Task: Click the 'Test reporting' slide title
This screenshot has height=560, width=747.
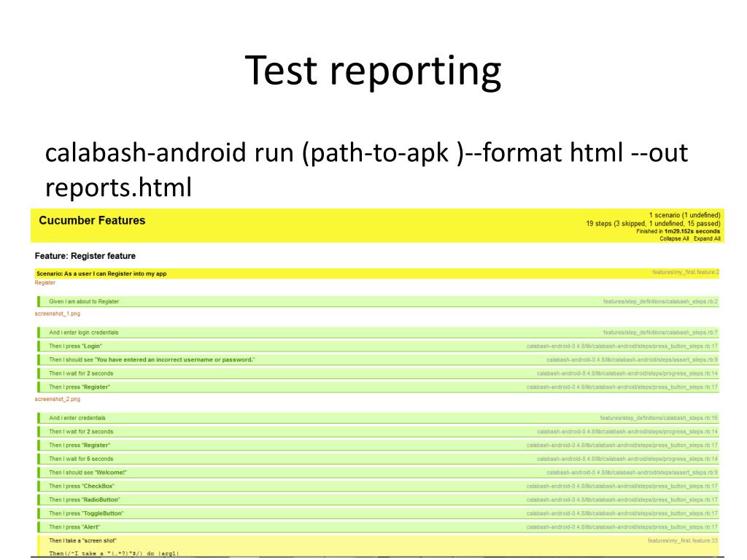Action: pyautogui.click(x=373, y=71)
